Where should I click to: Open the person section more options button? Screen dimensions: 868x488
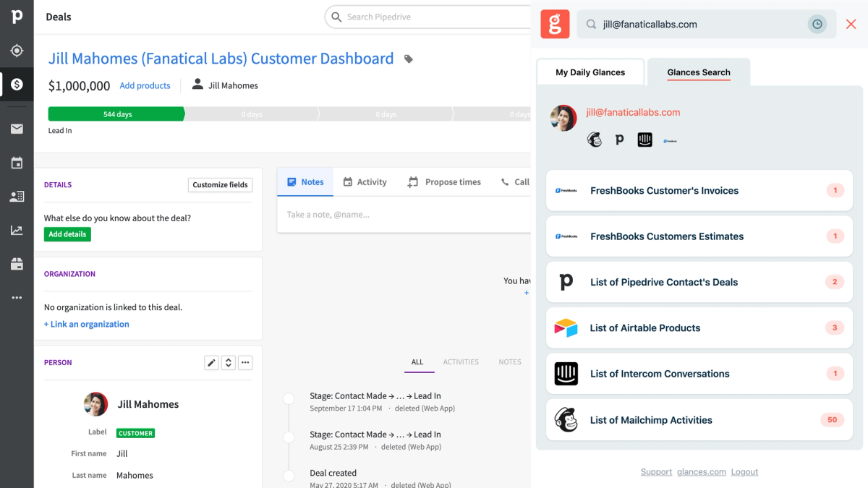(245, 362)
